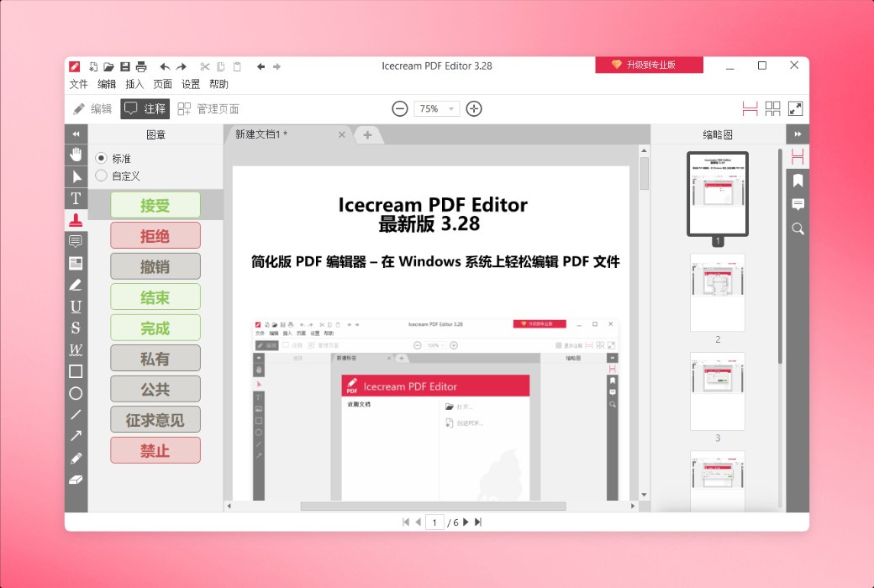Apply the 拒绝 stamp
The height and width of the screenshot is (588, 874).
click(x=155, y=235)
